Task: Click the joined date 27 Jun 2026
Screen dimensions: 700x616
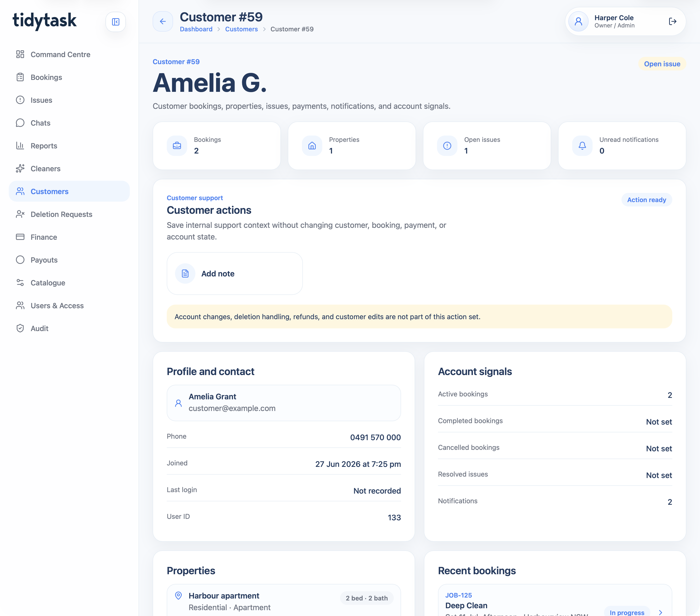Action: point(358,464)
